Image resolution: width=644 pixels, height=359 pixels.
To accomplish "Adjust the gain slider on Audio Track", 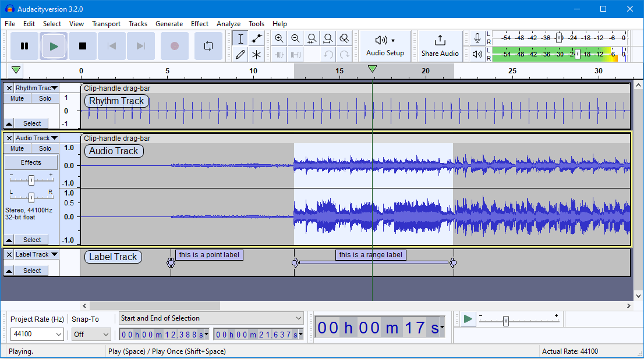I will 31,180.
